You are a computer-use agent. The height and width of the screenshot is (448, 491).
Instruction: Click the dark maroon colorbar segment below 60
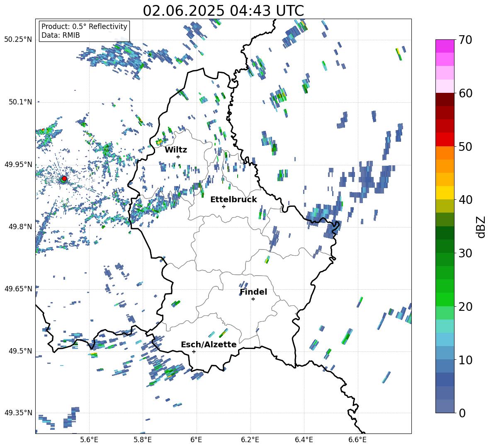(445, 99)
